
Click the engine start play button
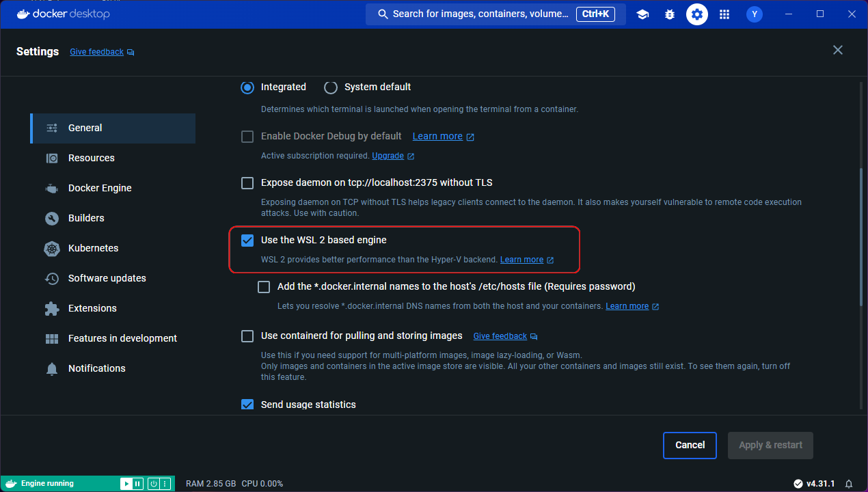(x=126, y=484)
